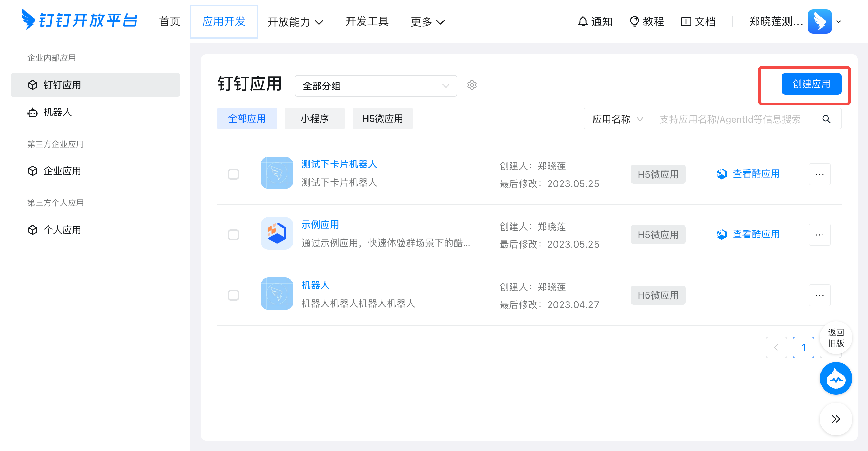Click the 返回旧版 button
The width and height of the screenshot is (868, 451).
point(836,338)
